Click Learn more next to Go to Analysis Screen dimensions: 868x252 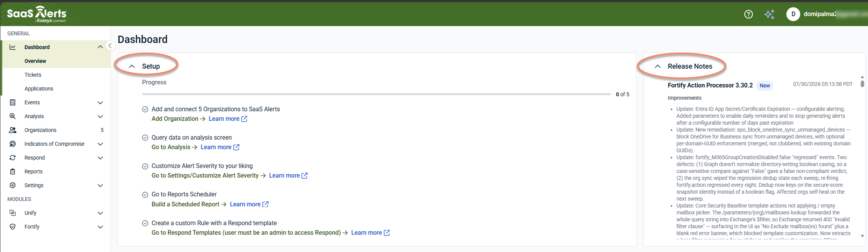[216, 147]
